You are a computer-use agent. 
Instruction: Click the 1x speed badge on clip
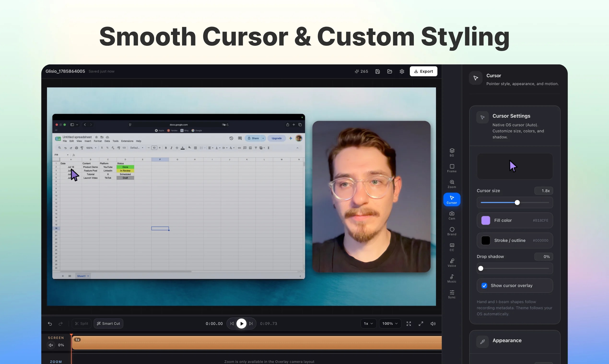(x=77, y=340)
